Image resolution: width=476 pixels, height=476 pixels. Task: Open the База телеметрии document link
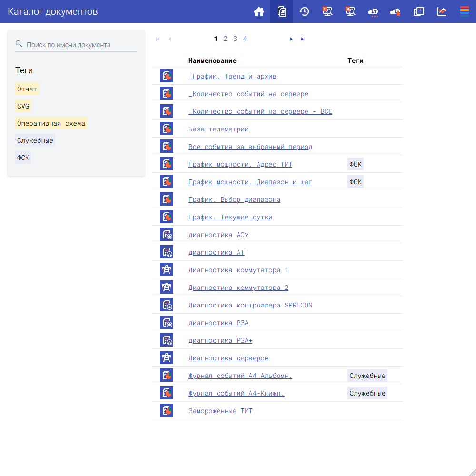coord(218,129)
